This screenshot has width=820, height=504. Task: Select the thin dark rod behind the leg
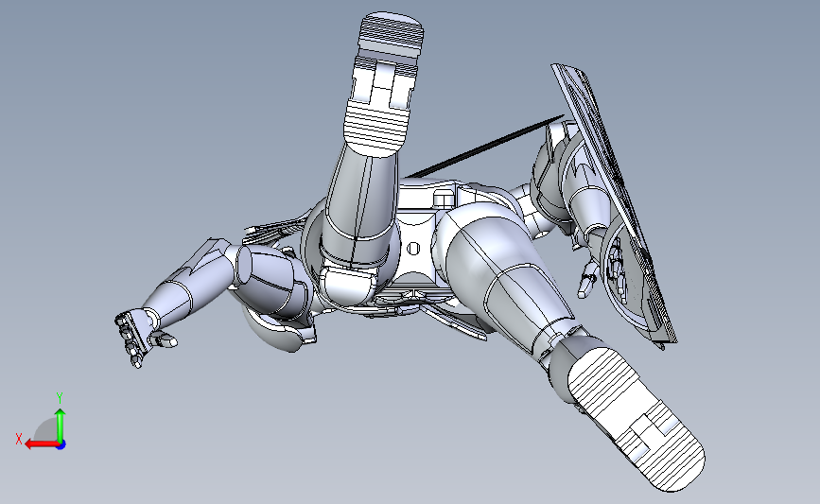484,147
